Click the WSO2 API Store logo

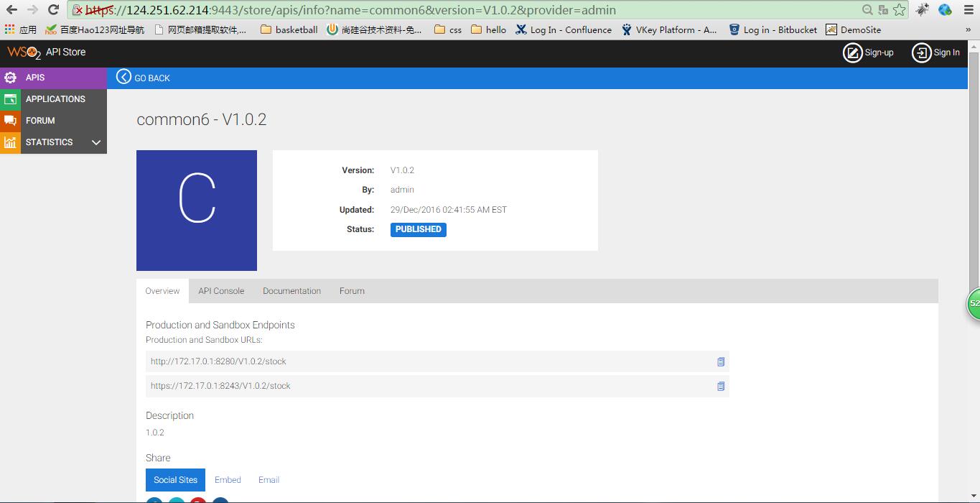(47, 52)
